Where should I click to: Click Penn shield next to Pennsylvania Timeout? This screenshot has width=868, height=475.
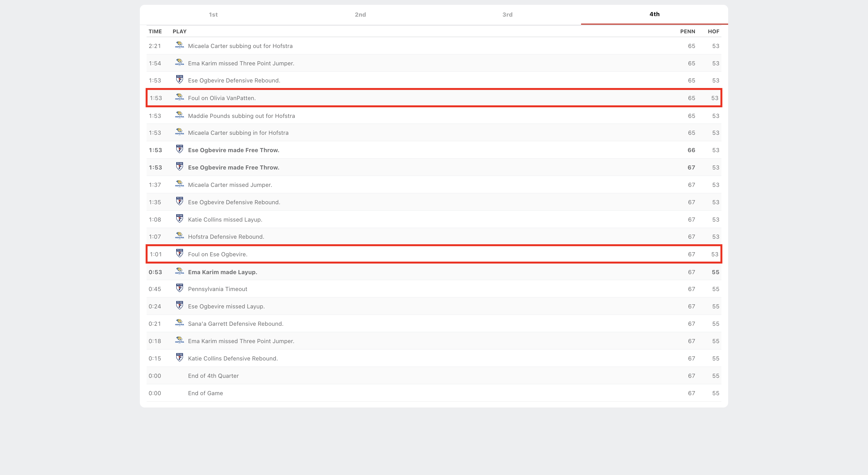179,288
